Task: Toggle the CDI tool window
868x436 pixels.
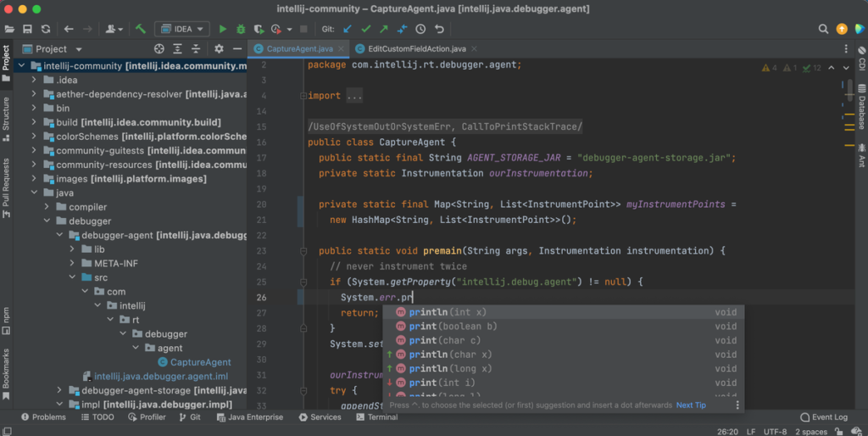Action: [862, 59]
